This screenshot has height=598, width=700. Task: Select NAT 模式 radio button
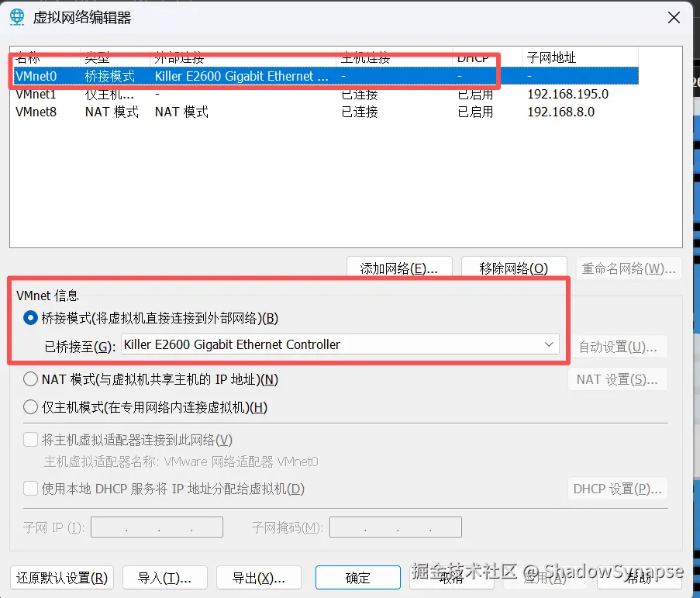(x=30, y=379)
